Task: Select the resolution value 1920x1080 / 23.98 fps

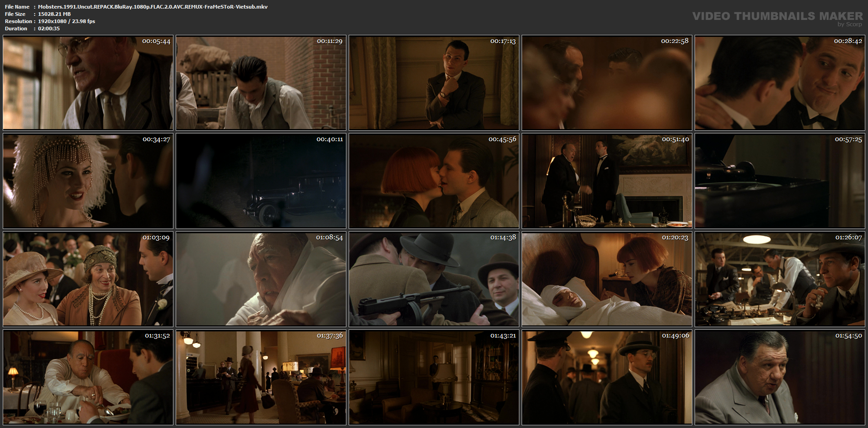Action: pos(67,21)
